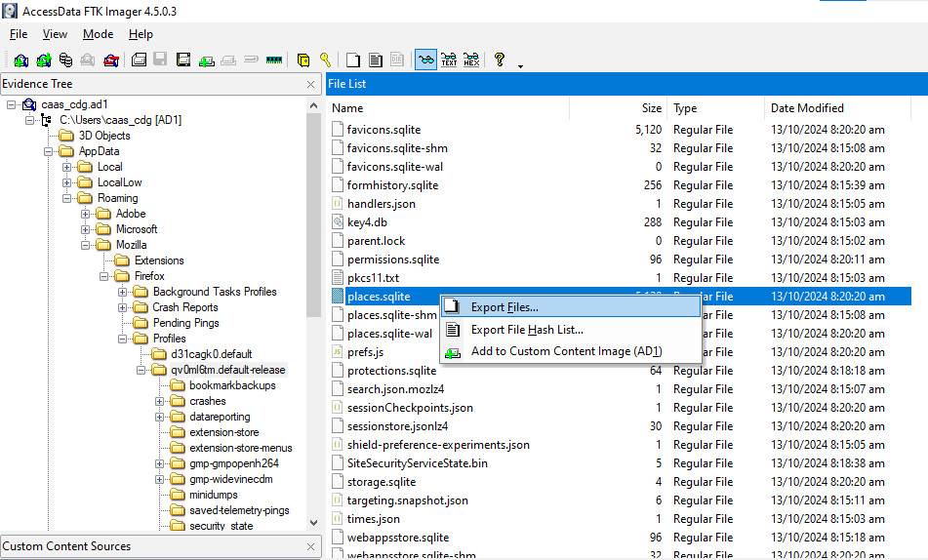Click the Create Disk Image icon

point(140,60)
